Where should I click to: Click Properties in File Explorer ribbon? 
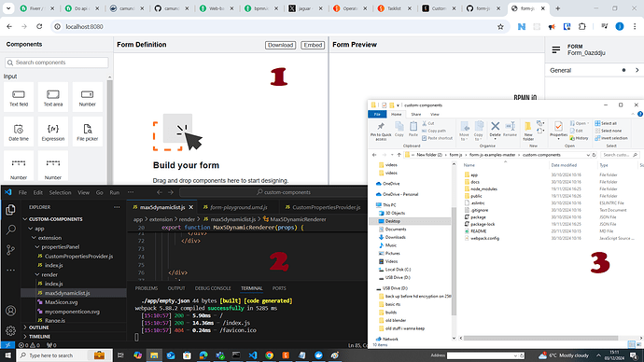[558, 130]
